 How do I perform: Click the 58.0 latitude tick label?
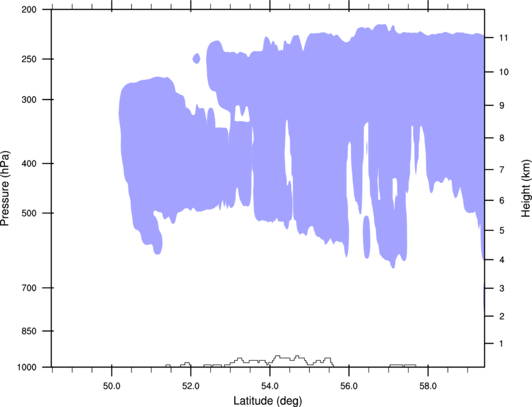click(428, 386)
